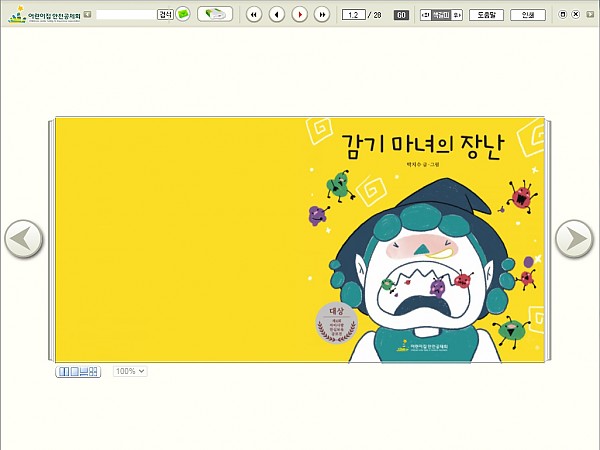The image size is (600, 450).
Task: Click the fullscreen window icon in toolbar
Action: (562, 15)
